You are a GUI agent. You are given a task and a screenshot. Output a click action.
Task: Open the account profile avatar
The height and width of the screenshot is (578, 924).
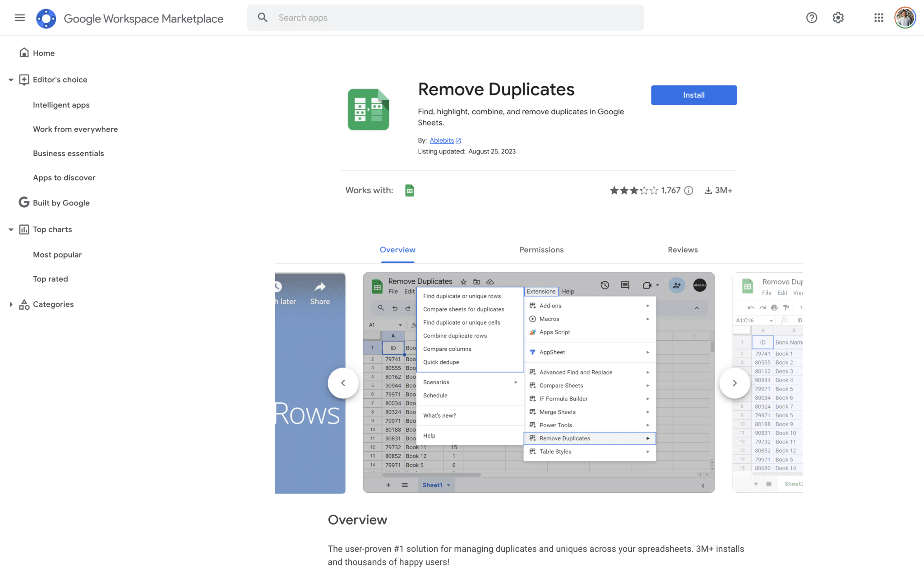click(905, 18)
